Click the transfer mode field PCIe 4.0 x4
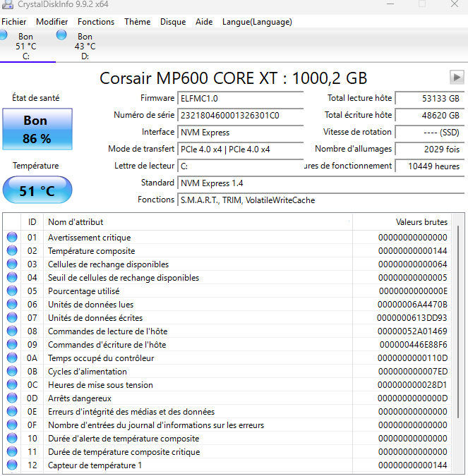The width and height of the screenshot is (468, 476). pyautogui.click(x=241, y=149)
